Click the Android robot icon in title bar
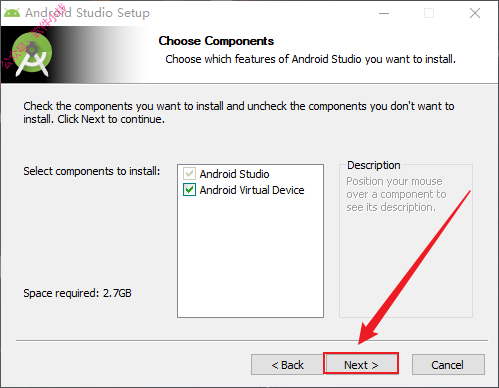 click(12, 13)
